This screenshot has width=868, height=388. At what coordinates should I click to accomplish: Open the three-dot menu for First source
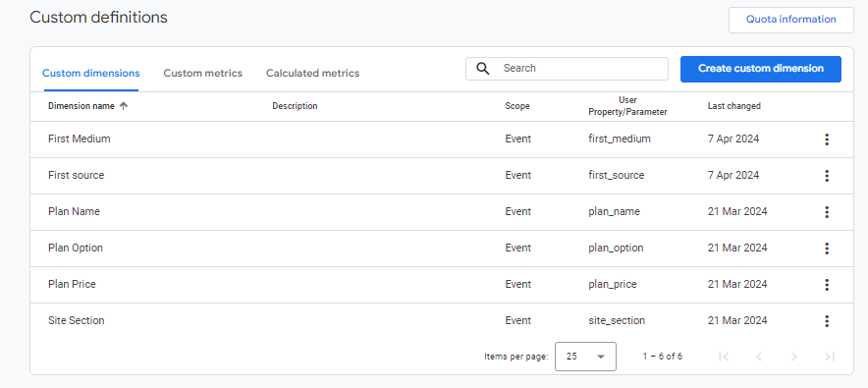coord(827,176)
